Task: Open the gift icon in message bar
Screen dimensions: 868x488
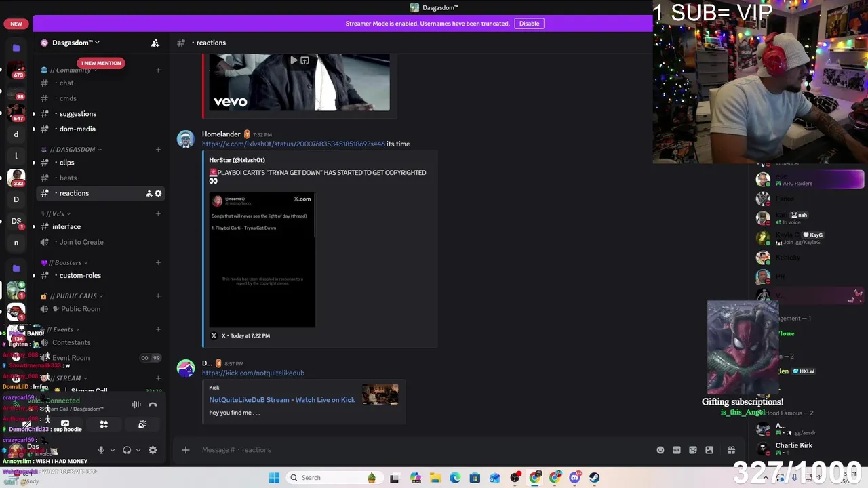Action: pos(731,450)
